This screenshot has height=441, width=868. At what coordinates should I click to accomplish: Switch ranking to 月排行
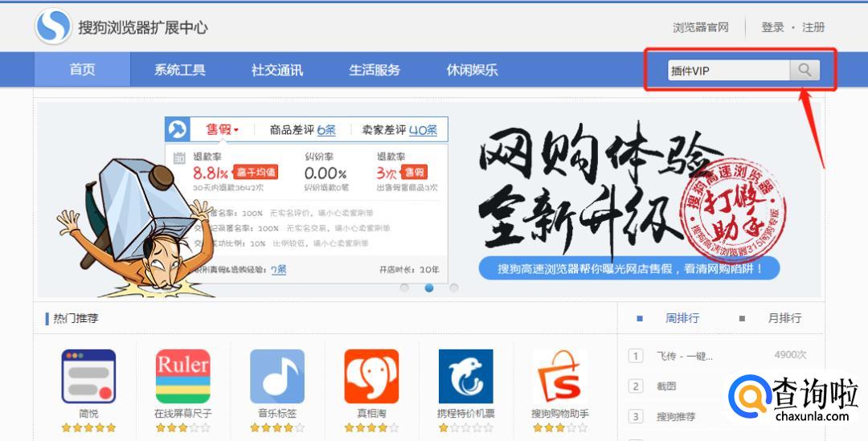tap(784, 318)
